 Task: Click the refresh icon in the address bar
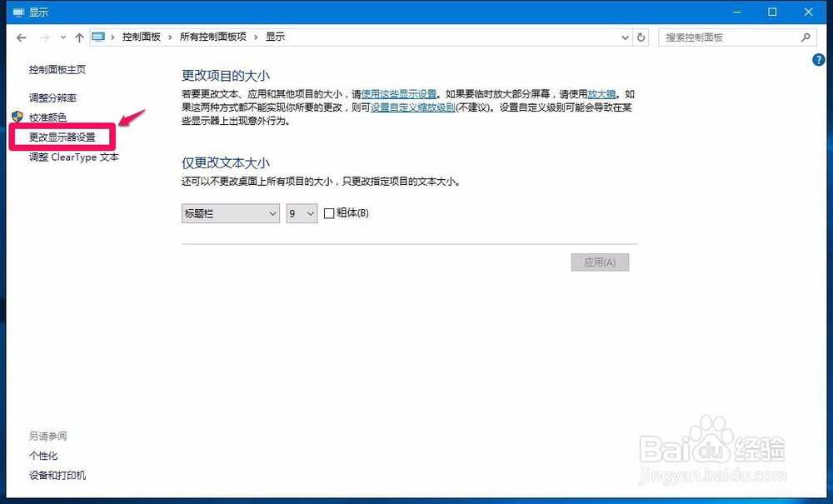pos(640,37)
